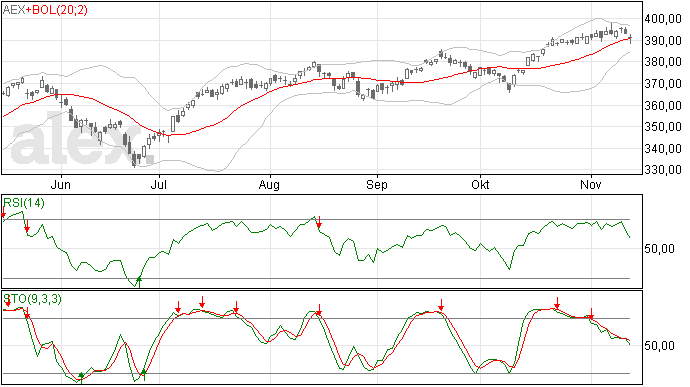Click the red STO sell arrow at early October
The height and width of the screenshot is (387, 690).
(441, 305)
